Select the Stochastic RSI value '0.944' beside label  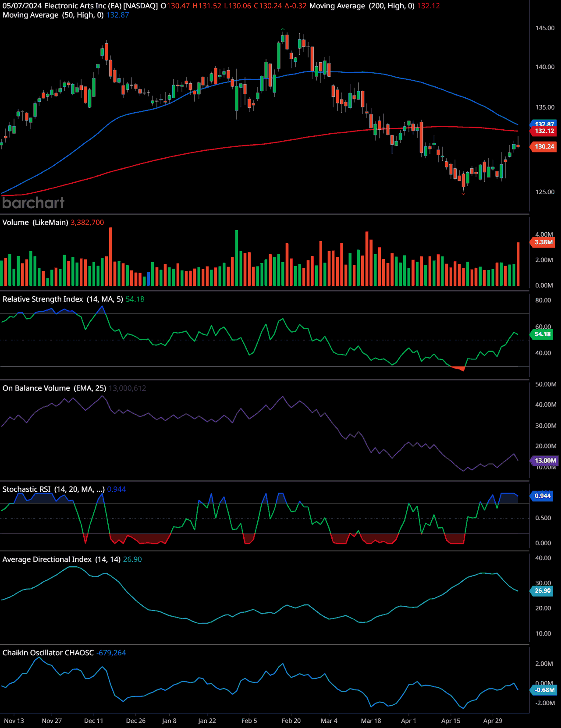tap(117, 489)
